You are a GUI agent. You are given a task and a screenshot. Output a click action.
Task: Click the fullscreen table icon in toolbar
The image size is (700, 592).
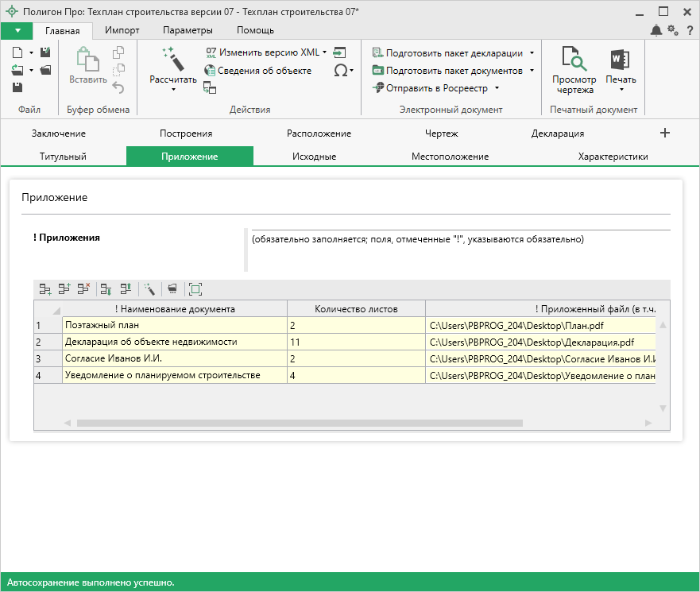(x=195, y=289)
